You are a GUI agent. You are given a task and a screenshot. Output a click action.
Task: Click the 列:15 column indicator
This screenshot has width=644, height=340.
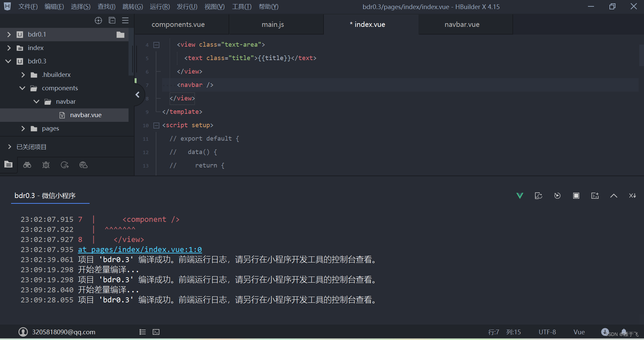click(x=513, y=332)
